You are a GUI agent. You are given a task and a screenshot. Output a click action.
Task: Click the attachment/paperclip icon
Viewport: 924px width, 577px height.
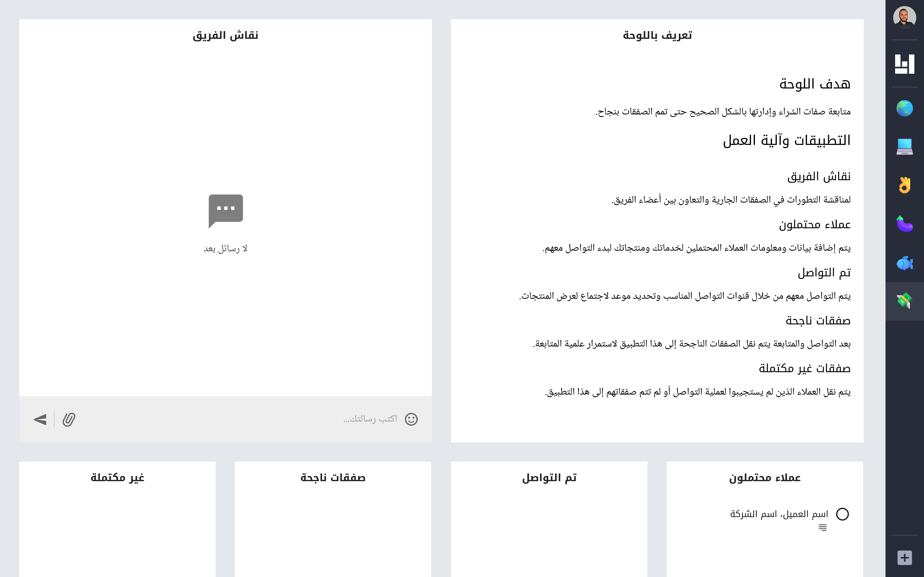click(x=69, y=418)
